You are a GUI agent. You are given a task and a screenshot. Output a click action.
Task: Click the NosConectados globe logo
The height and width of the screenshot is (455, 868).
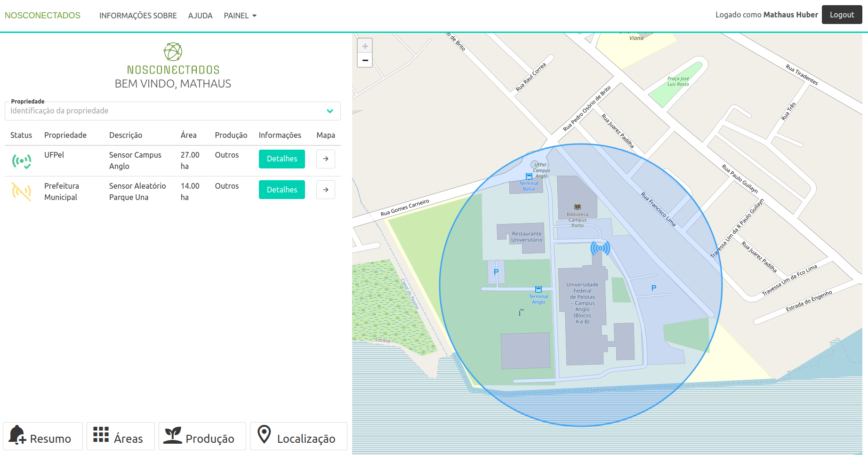173,52
